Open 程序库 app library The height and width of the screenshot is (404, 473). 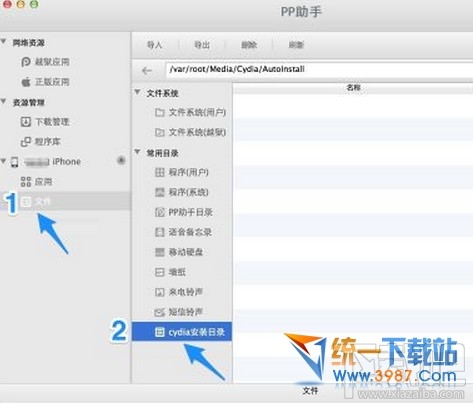41,142
